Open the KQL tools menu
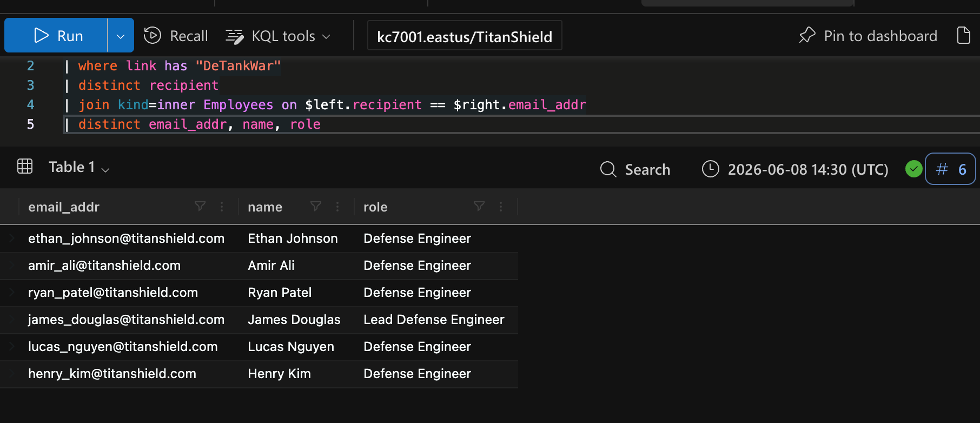 coord(278,36)
